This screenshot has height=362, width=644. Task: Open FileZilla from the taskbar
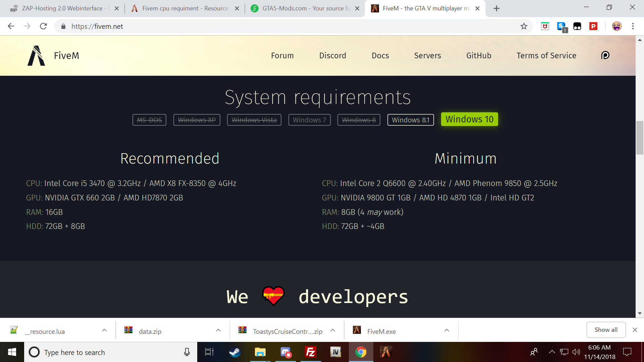pos(311,352)
